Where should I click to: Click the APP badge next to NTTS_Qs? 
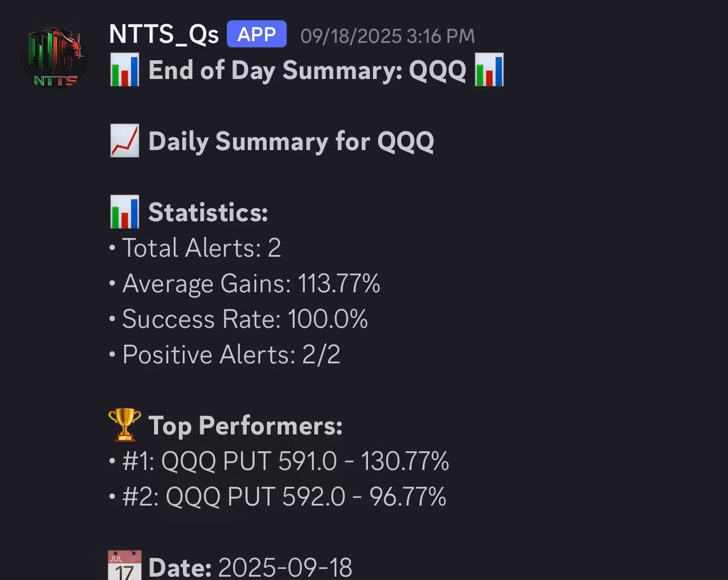[256, 34]
